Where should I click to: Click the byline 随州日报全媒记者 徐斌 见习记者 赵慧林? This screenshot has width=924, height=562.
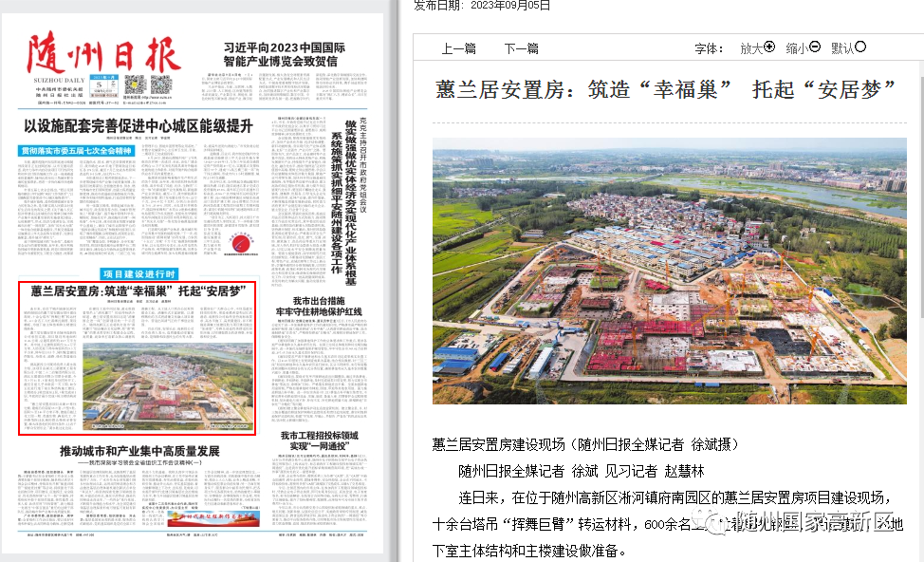(x=581, y=471)
